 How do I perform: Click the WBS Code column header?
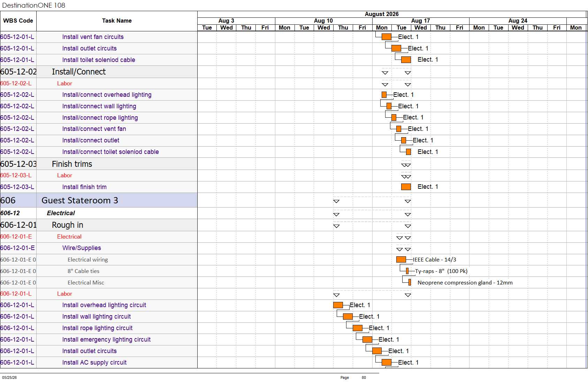(18, 21)
